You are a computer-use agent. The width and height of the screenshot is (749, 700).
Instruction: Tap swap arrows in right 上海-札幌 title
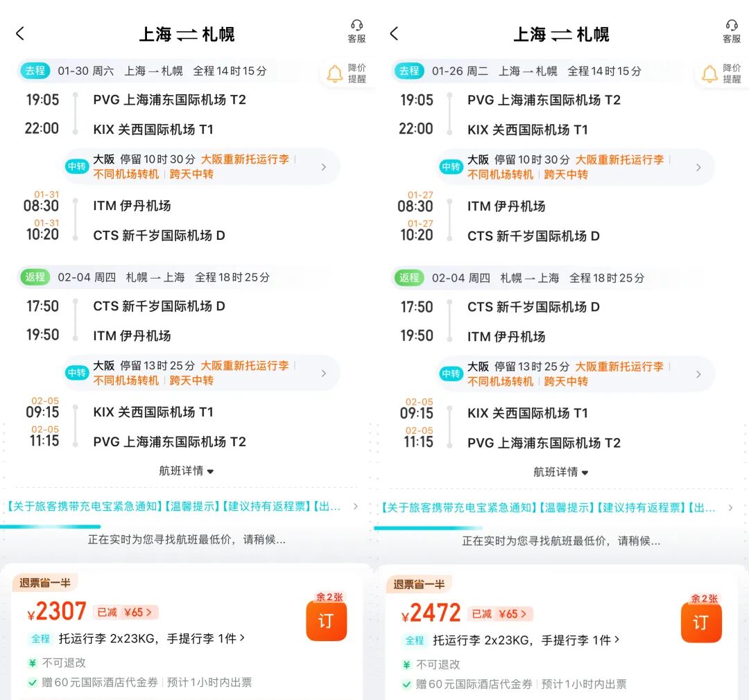[x=561, y=35]
